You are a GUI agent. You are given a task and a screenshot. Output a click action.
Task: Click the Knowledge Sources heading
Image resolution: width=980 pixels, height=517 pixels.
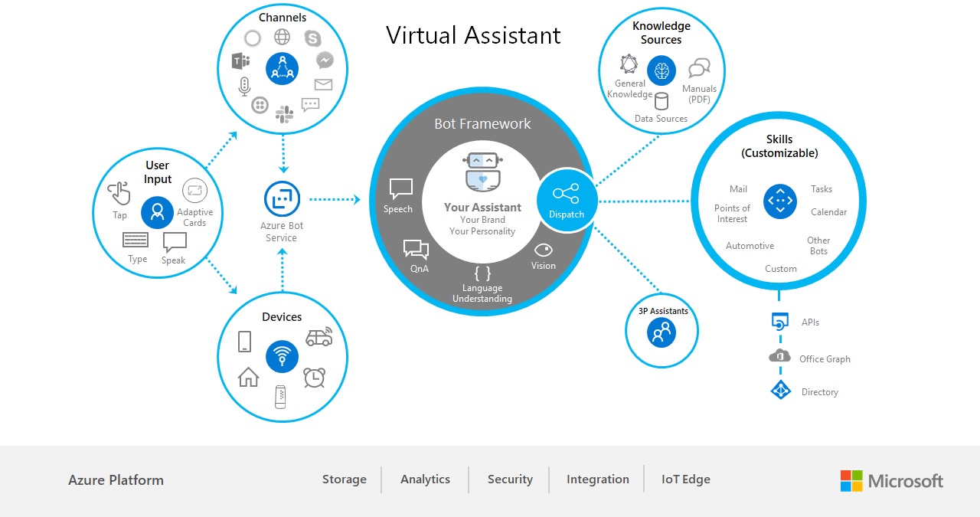(661, 33)
